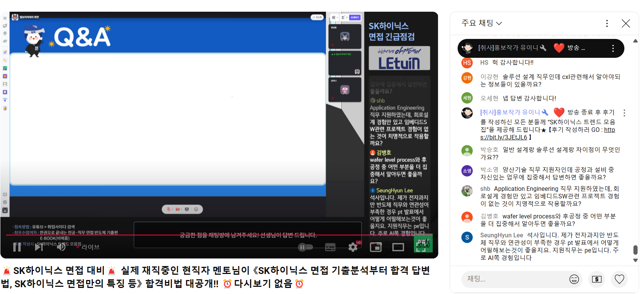Seek on the red video progress bar
This screenshot has height=294, width=644.
point(219,235)
